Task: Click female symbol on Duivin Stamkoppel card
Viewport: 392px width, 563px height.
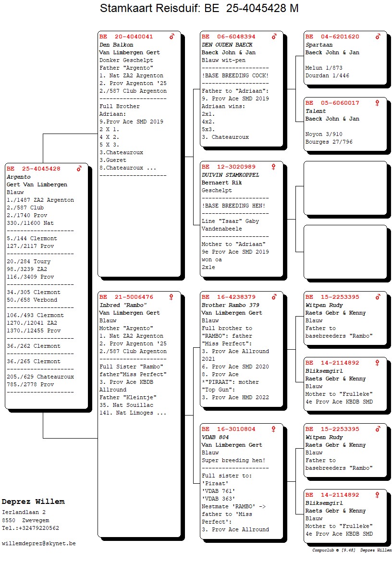Action: coord(274,167)
